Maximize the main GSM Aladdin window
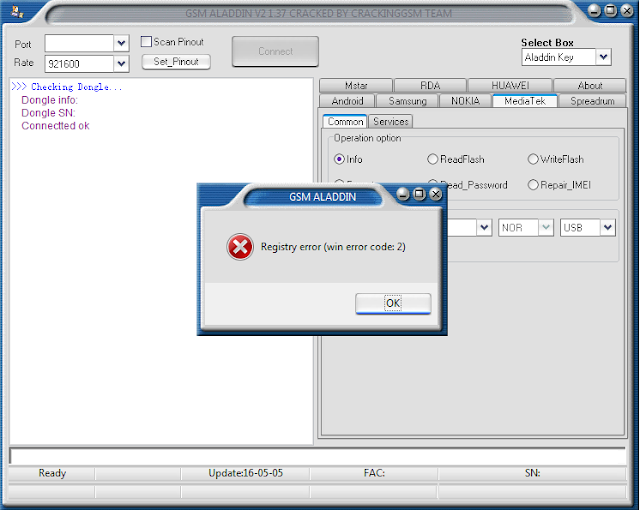This screenshot has height=510, width=640. click(611, 11)
